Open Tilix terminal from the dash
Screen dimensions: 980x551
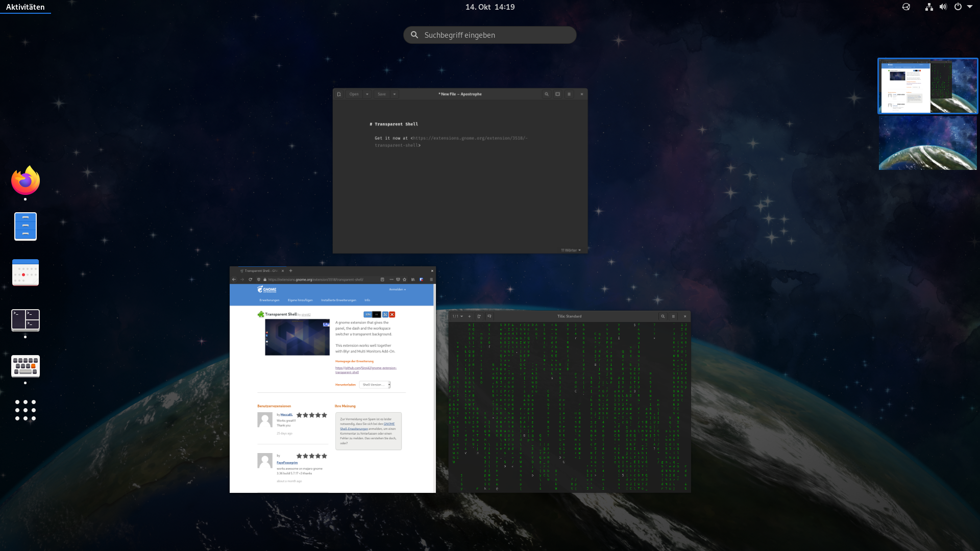tap(26, 320)
